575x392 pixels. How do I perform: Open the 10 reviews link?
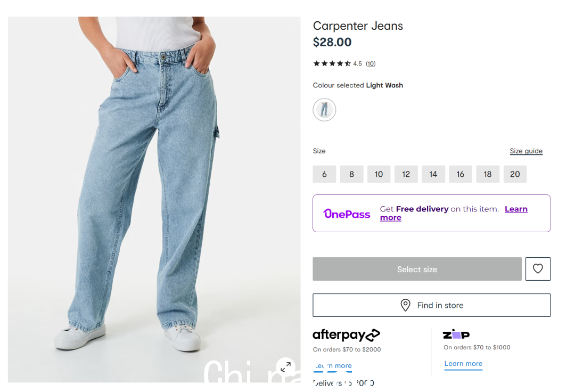tap(371, 64)
